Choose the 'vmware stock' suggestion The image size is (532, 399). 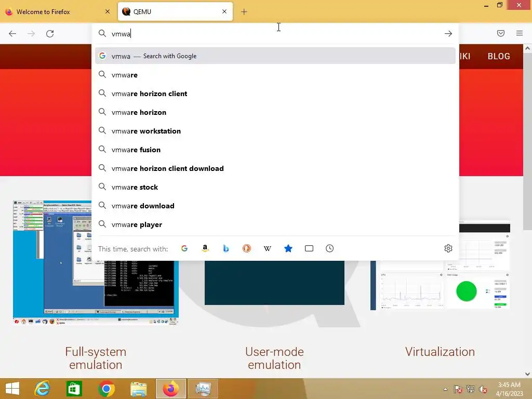275,187
